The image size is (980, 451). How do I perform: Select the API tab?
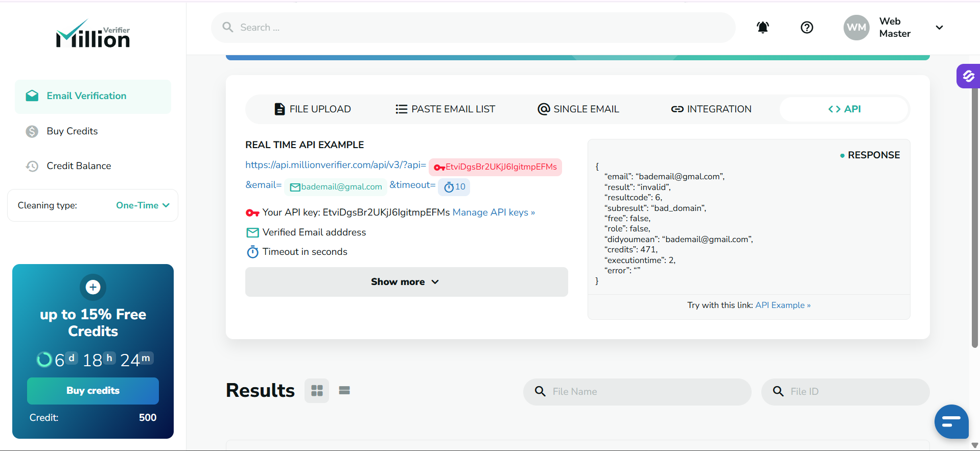844,109
